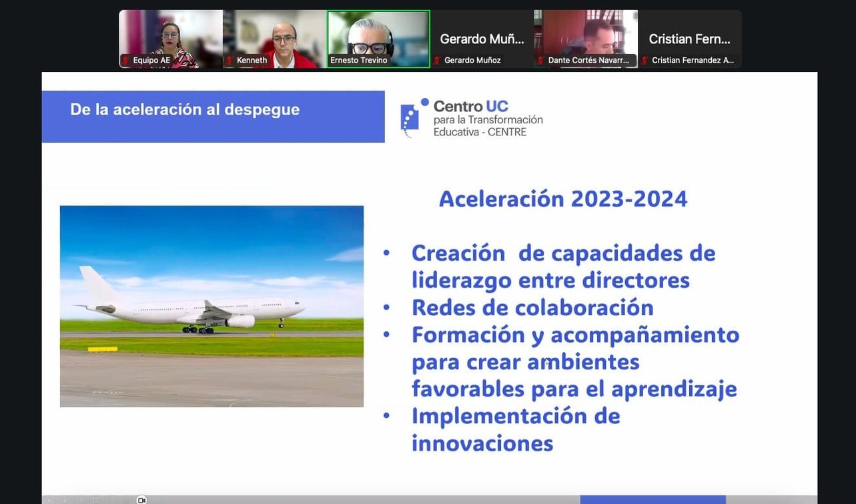Click the muted mic icon beside Dante Cortés Navarro
This screenshot has width=856, height=504.
[x=541, y=61]
